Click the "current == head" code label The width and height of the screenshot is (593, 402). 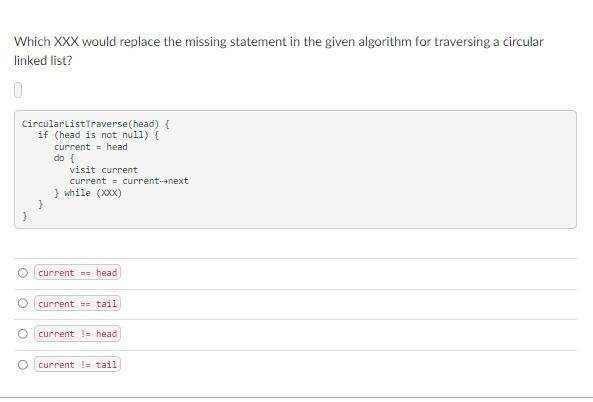pyautogui.click(x=78, y=273)
